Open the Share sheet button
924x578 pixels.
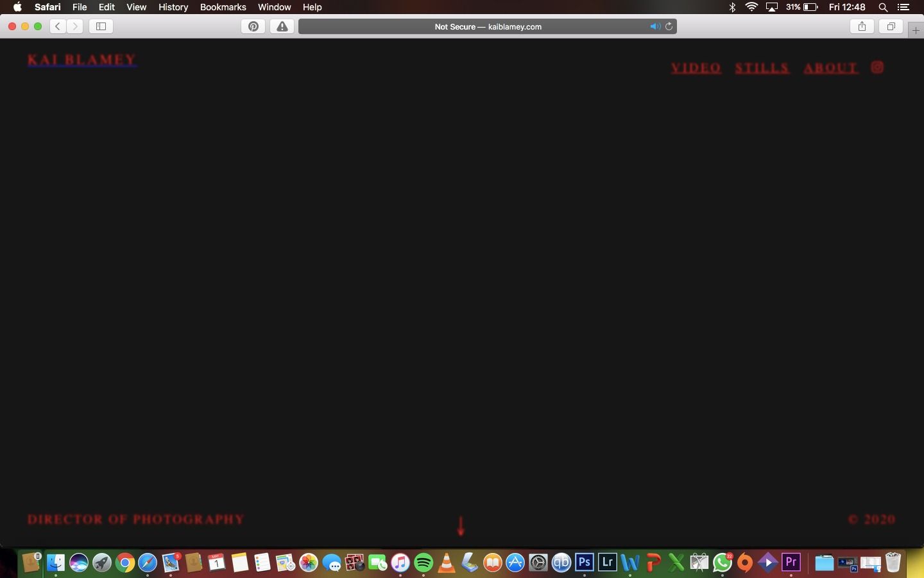coord(862,26)
